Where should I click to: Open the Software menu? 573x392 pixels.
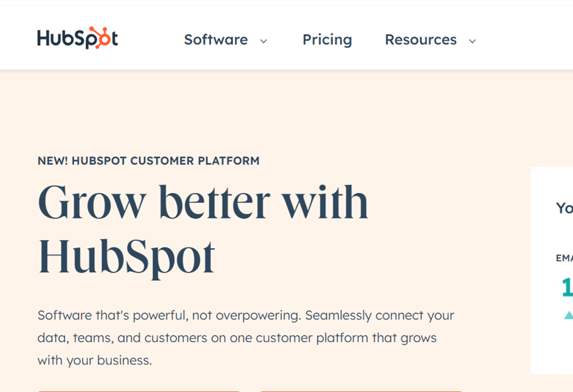click(x=216, y=39)
